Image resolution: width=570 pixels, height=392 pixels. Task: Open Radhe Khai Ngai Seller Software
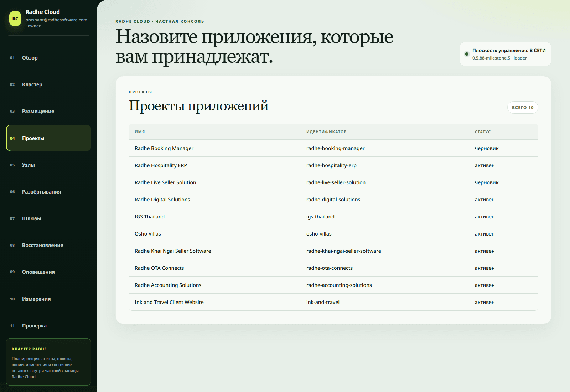(173, 251)
